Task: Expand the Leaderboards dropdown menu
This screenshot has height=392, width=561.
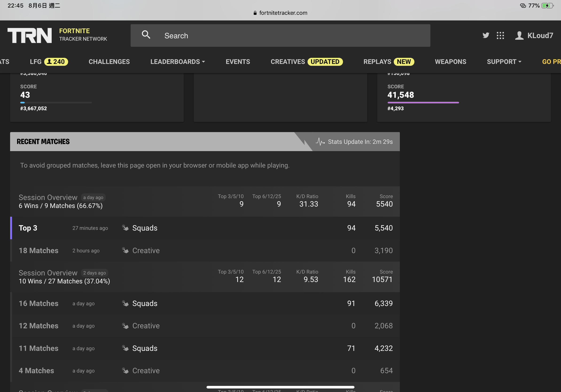Action: coord(177,62)
